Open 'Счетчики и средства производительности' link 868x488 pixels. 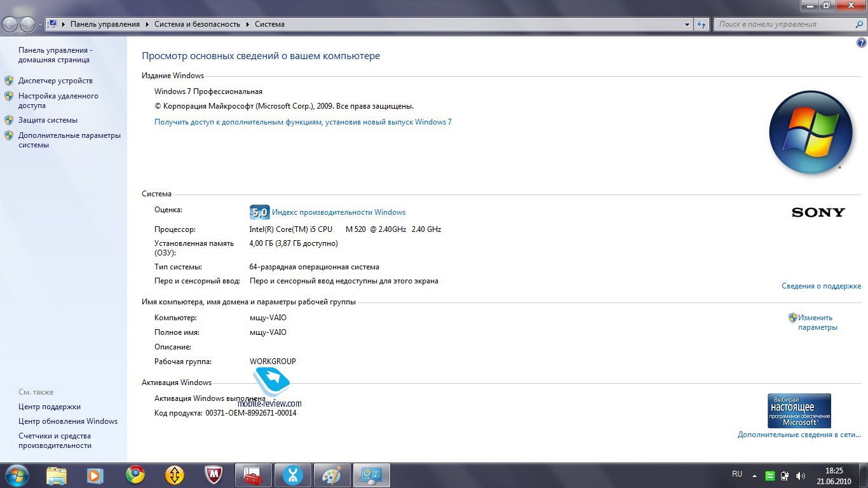(x=55, y=441)
